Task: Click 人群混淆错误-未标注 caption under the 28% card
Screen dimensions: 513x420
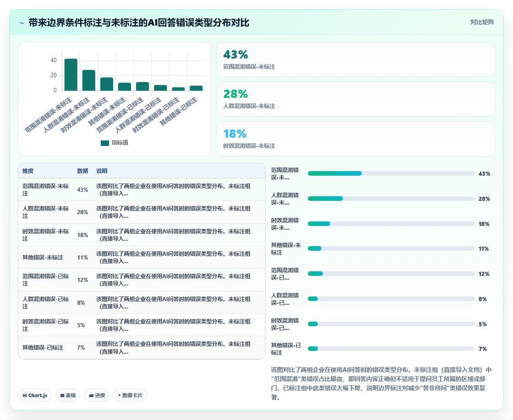Action: tap(249, 106)
